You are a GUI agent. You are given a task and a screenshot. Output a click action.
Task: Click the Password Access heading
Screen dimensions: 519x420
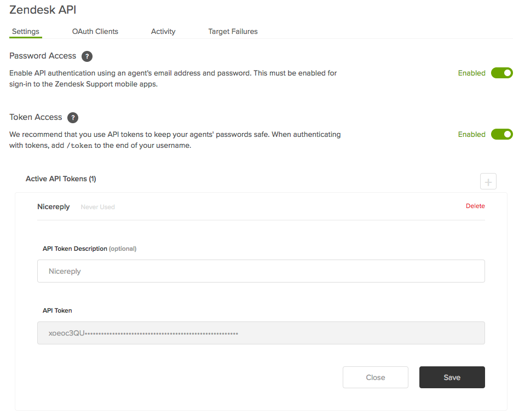coord(43,56)
